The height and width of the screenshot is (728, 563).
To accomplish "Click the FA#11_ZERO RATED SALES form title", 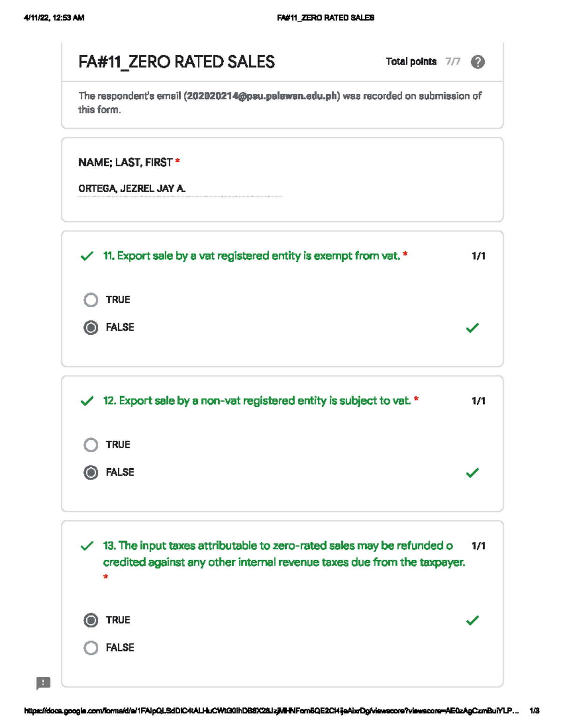I will click(x=176, y=62).
